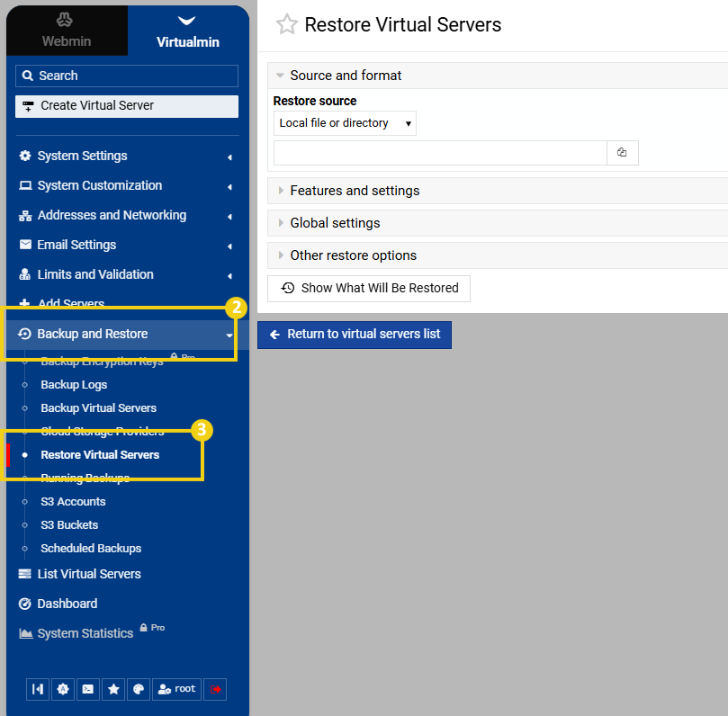The image size is (728, 716).
Task: Click inside the restore source input field
Action: point(439,153)
